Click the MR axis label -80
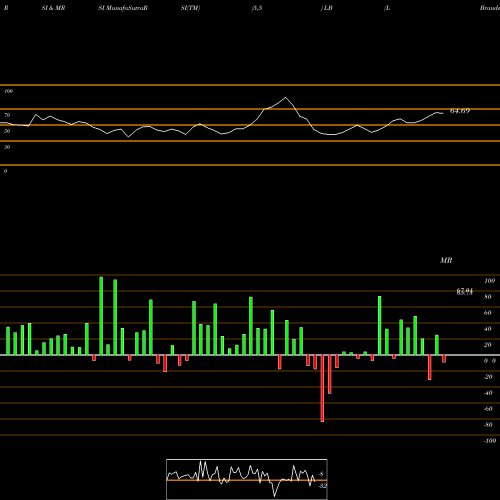Image resolution: width=500 pixels, height=500 pixels. 488,425
